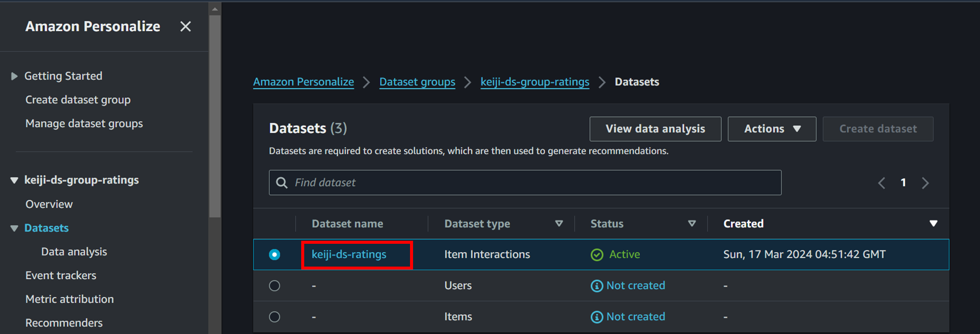Select the keiji-ds-ratings radio button
The width and height of the screenshot is (980, 334).
point(274,254)
